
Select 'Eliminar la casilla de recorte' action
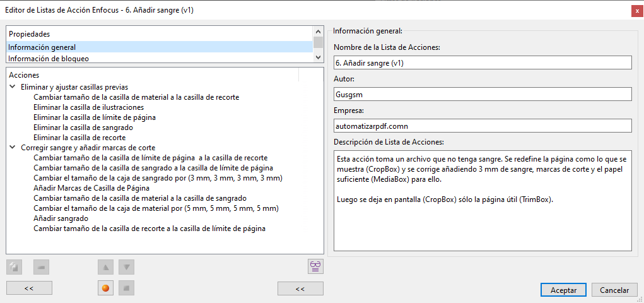click(79, 138)
